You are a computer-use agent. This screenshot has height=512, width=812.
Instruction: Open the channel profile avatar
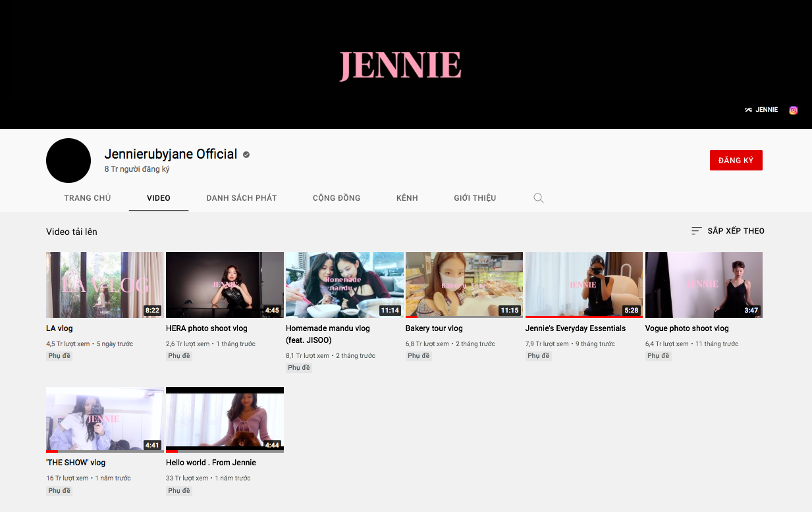click(x=68, y=160)
